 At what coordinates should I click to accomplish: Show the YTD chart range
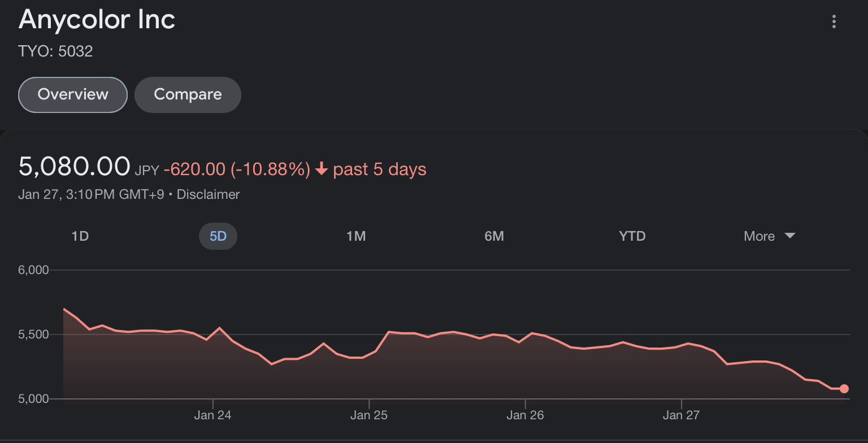632,236
